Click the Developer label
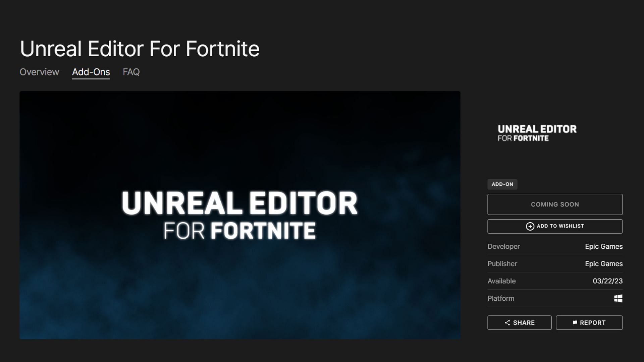 tap(503, 246)
